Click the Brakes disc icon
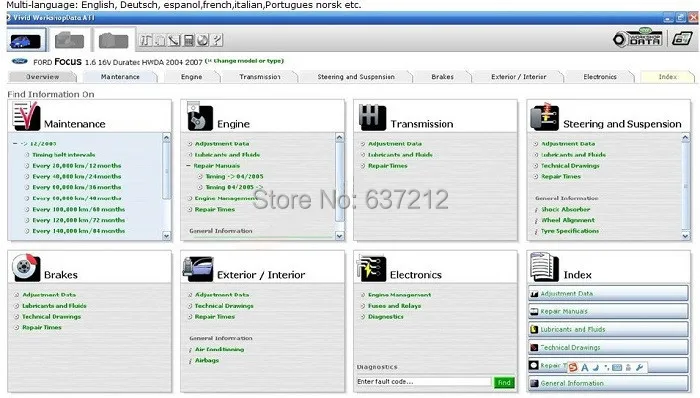The image size is (700, 398). click(26, 268)
